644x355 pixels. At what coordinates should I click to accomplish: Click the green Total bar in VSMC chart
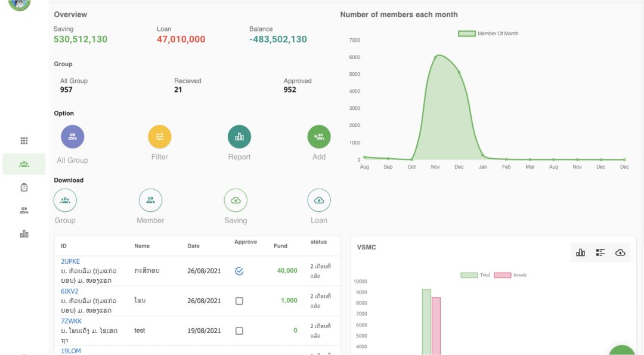pos(427,322)
